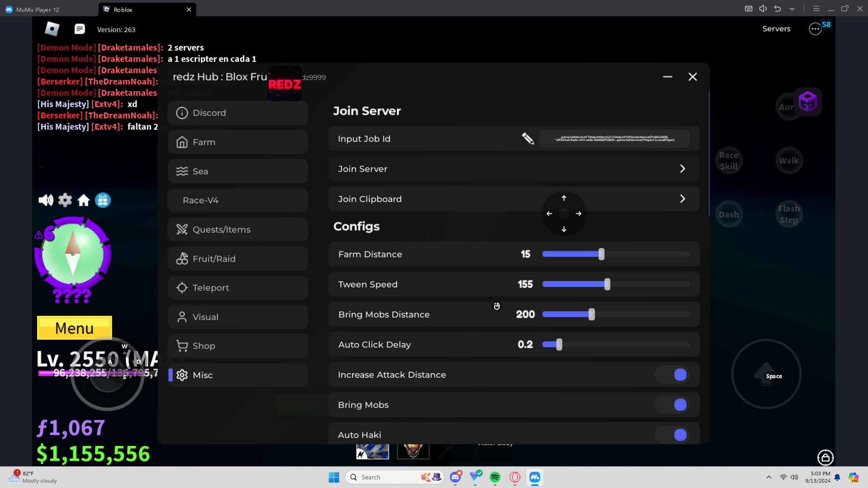Click the Input Job Id text field
Viewport: 868px width, 488px height.
[x=614, y=138]
